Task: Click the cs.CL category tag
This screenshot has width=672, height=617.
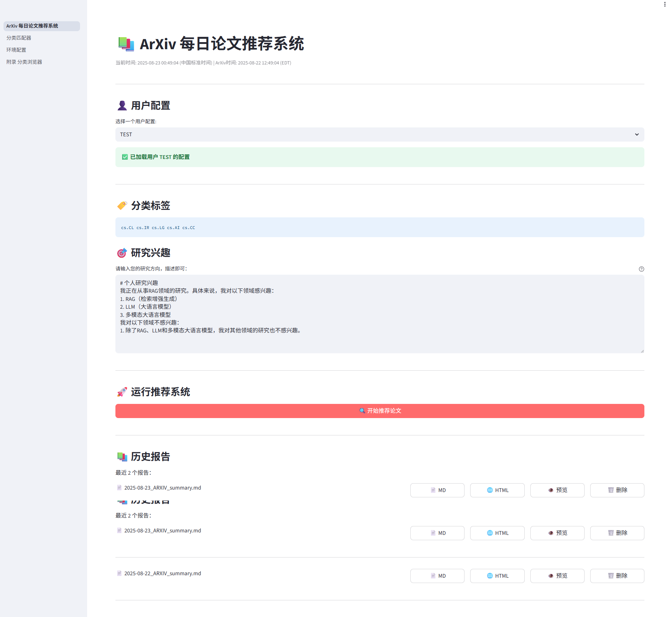Action: (x=127, y=228)
